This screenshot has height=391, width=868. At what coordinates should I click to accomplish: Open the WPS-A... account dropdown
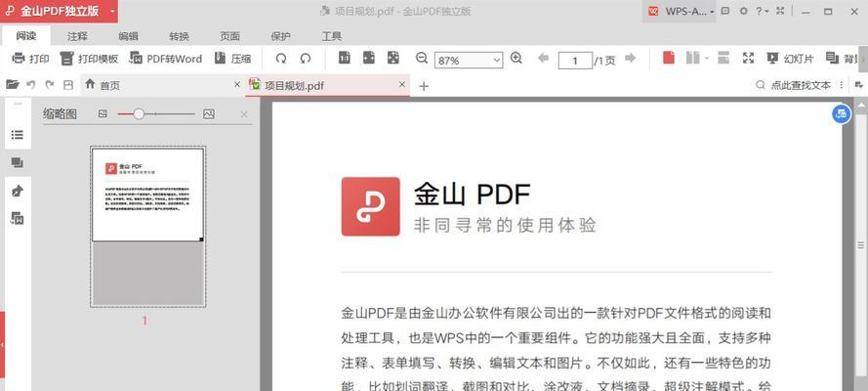pyautogui.click(x=680, y=11)
